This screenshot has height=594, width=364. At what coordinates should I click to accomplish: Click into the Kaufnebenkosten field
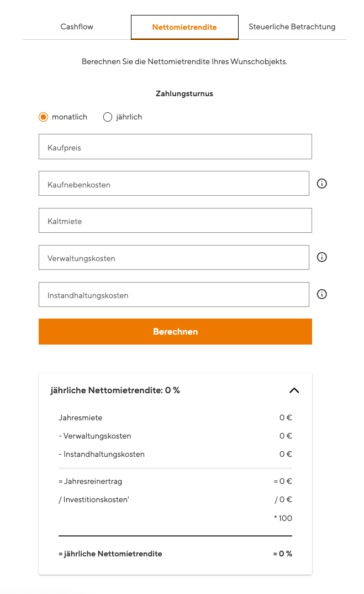click(x=173, y=184)
